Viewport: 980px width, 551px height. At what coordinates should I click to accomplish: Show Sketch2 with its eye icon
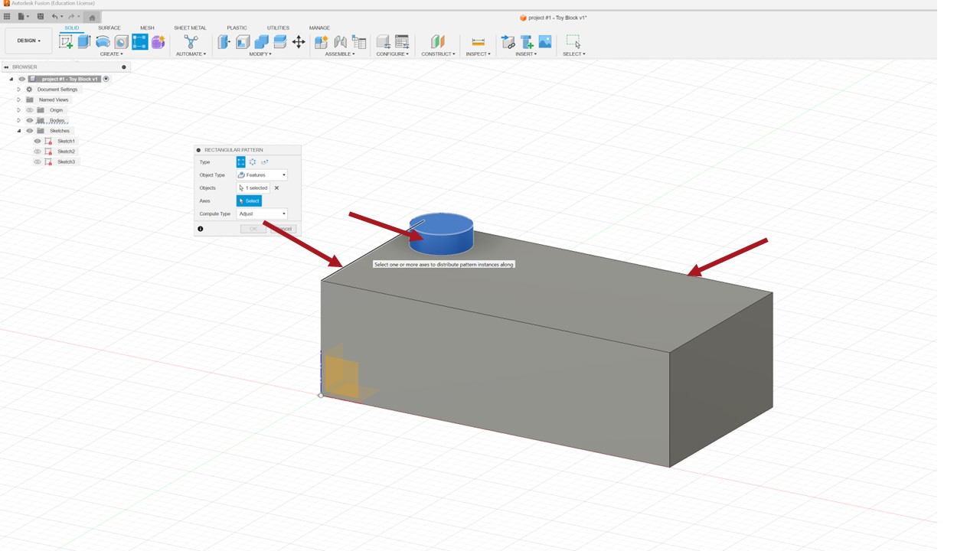click(x=38, y=152)
